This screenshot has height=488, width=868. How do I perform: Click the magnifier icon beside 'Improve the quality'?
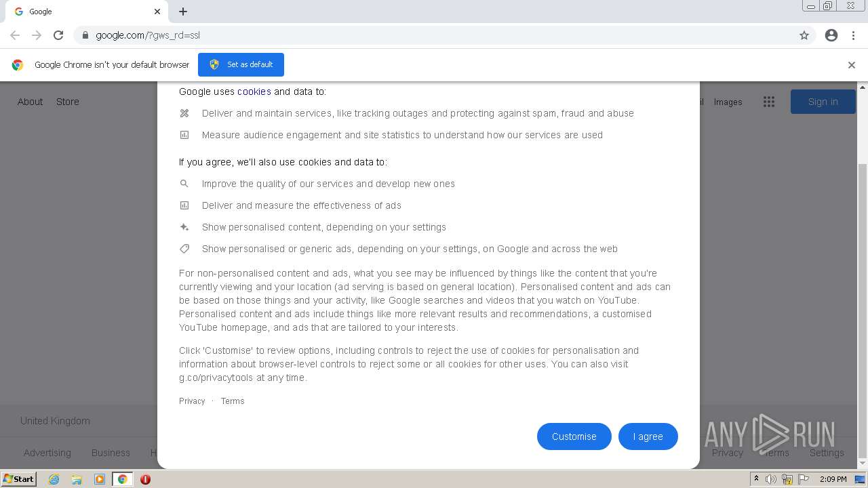point(184,184)
